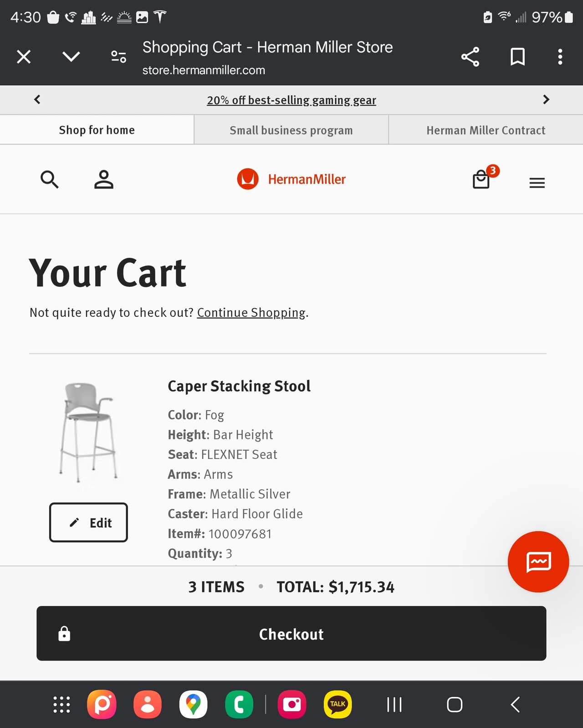Show next promo banner with right chevron
The height and width of the screenshot is (728, 583).
546,99
